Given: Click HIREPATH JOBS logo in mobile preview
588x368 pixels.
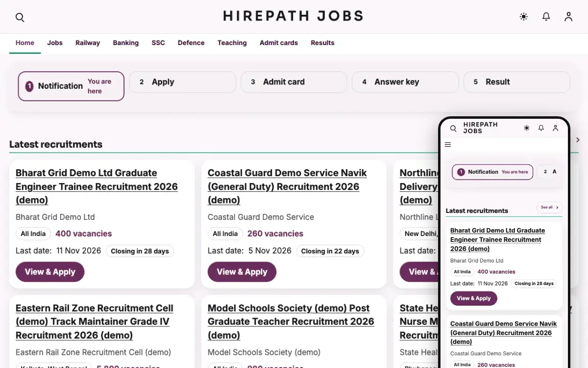Looking at the screenshot, I should pos(480,128).
